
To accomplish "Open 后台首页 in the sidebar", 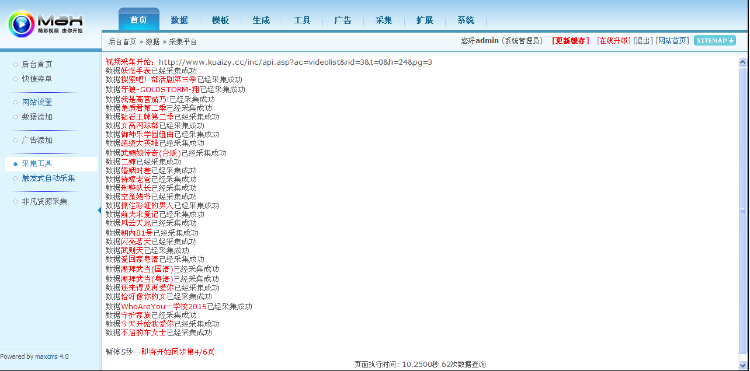I will [37, 65].
